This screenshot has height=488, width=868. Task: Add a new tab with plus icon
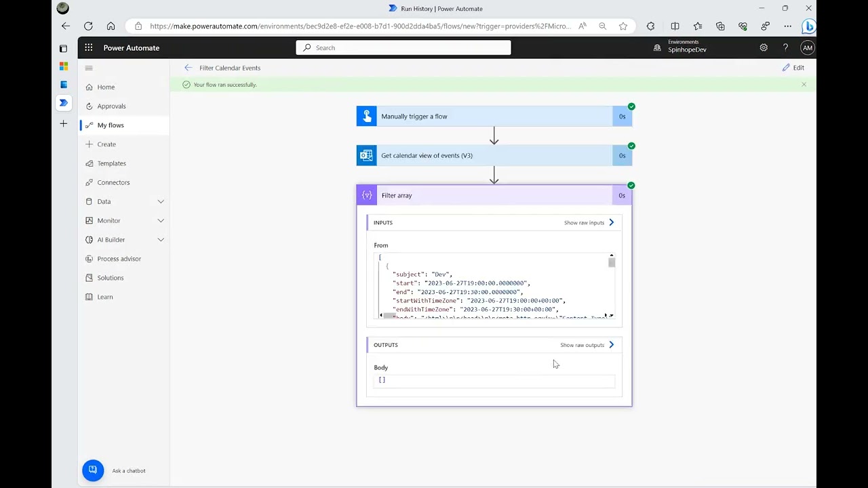tap(63, 123)
